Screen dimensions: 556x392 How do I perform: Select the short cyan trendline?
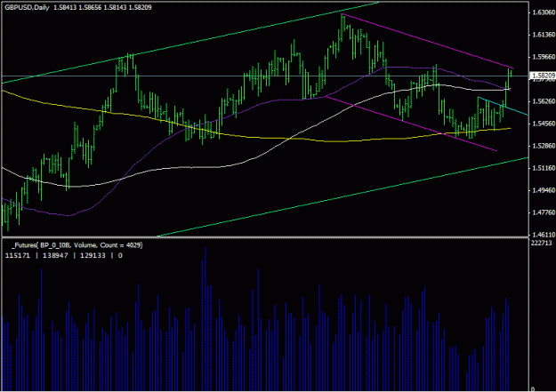pyautogui.click(x=503, y=106)
